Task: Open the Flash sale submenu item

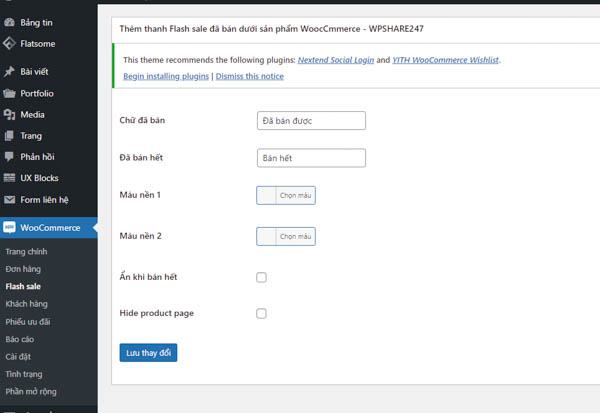Action: 23,286
